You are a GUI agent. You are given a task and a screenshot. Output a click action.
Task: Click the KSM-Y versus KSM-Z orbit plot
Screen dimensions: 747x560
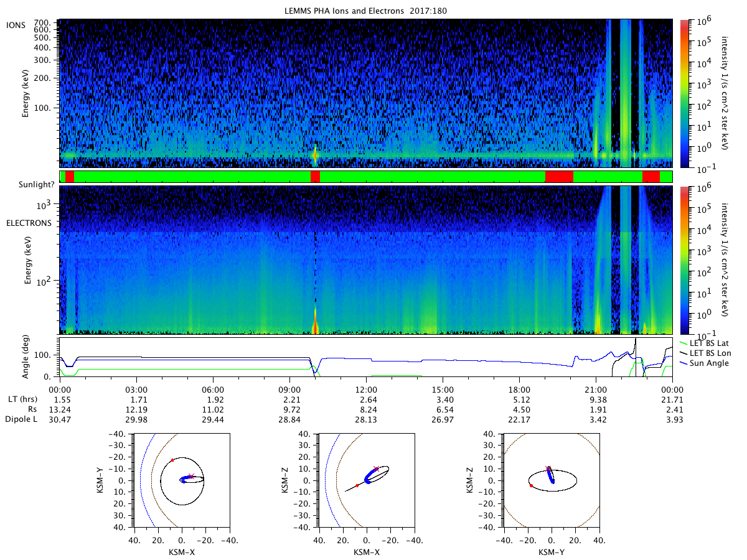551,480
